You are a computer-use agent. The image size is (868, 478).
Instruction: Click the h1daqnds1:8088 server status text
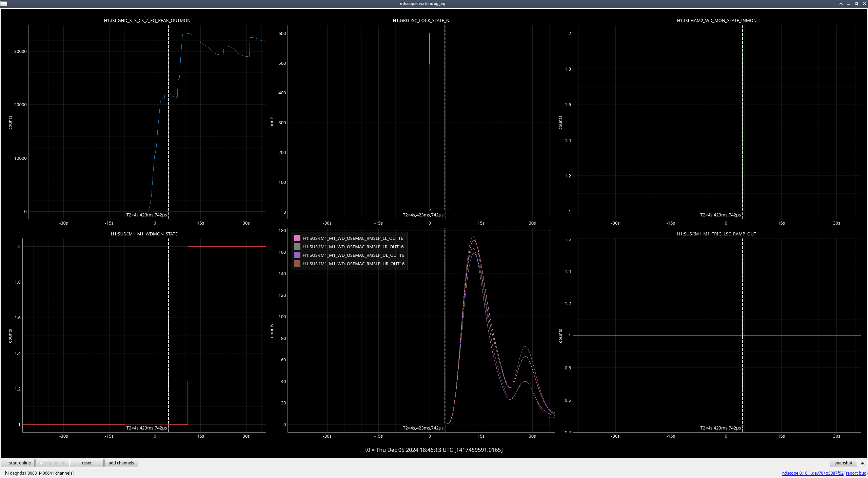[39, 473]
